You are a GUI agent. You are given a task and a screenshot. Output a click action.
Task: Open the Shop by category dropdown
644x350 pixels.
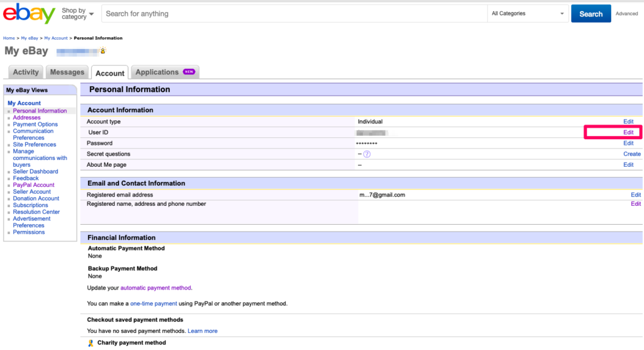click(78, 14)
